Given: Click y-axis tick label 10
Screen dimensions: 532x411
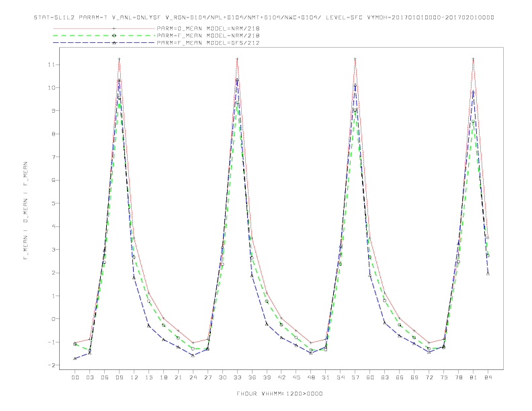Looking at the screenshot, I should pos(52,87).
